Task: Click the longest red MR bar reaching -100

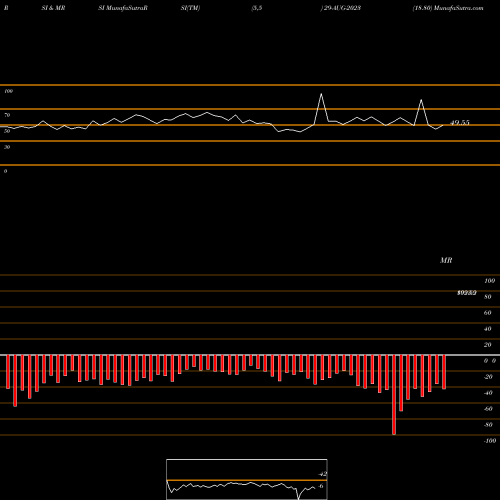Action: (x=394, y=395)
